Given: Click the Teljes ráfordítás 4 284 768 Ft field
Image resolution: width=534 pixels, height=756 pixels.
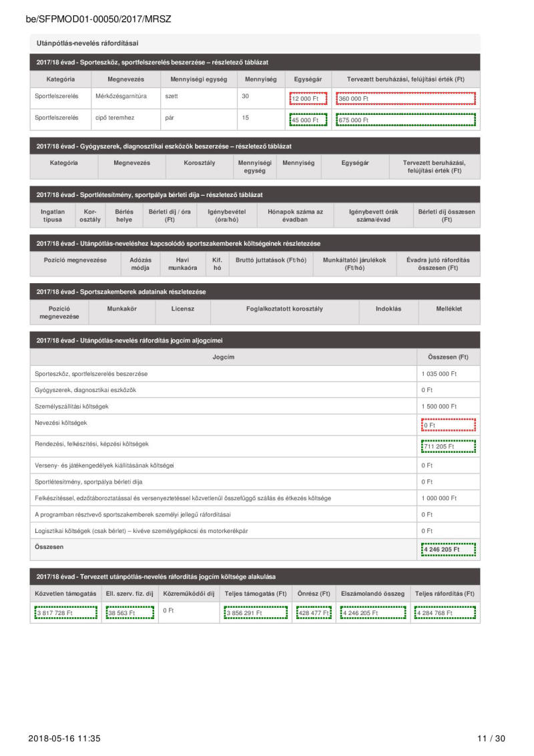Looking at the screenshot, I should 446,612.
